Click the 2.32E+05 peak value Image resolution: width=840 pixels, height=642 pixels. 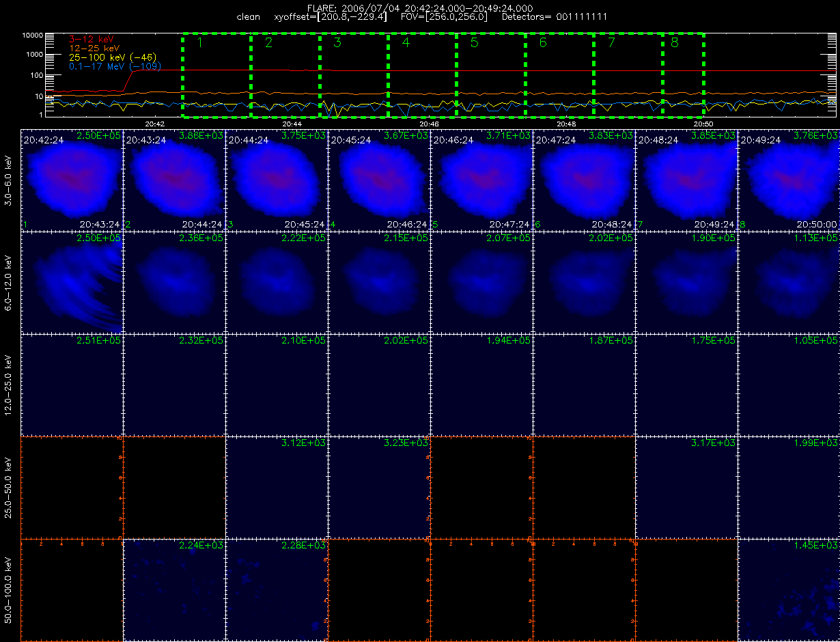click(201, 341)
